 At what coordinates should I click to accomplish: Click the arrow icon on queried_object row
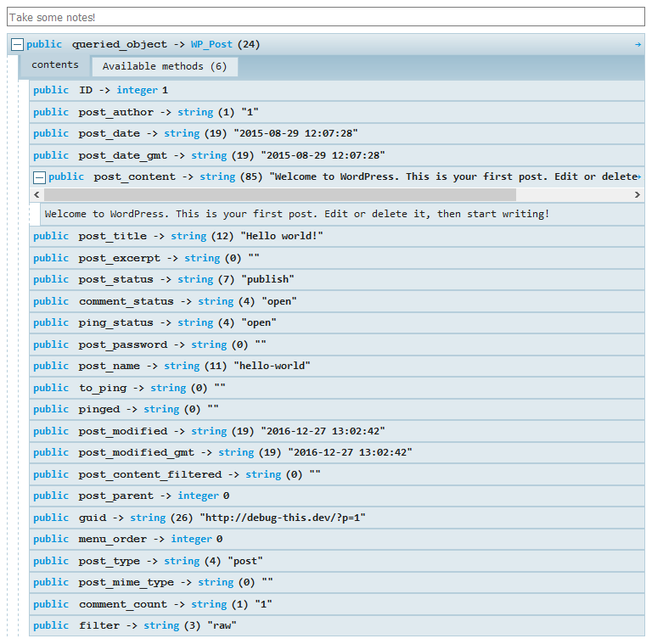(x=638, y=44)
